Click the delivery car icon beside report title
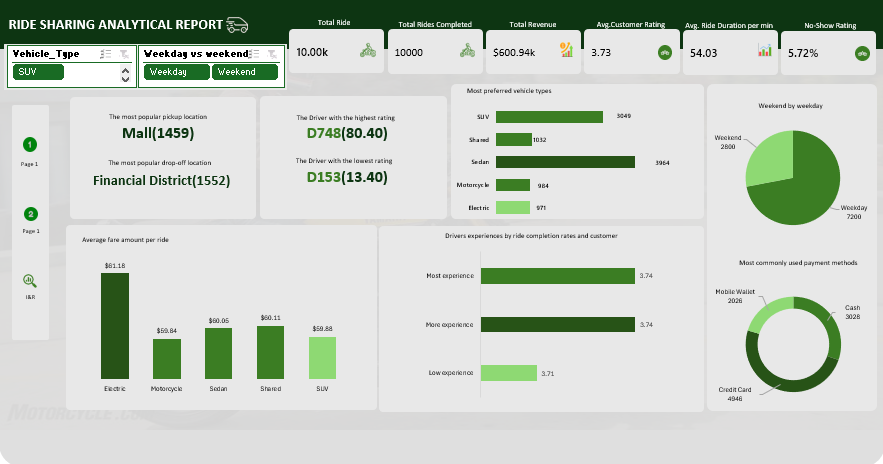The image size is (883, 464). (x=237, y=25)
